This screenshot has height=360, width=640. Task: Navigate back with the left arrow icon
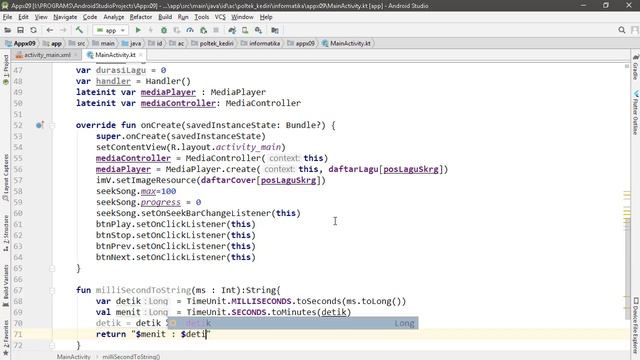point(50,30)
